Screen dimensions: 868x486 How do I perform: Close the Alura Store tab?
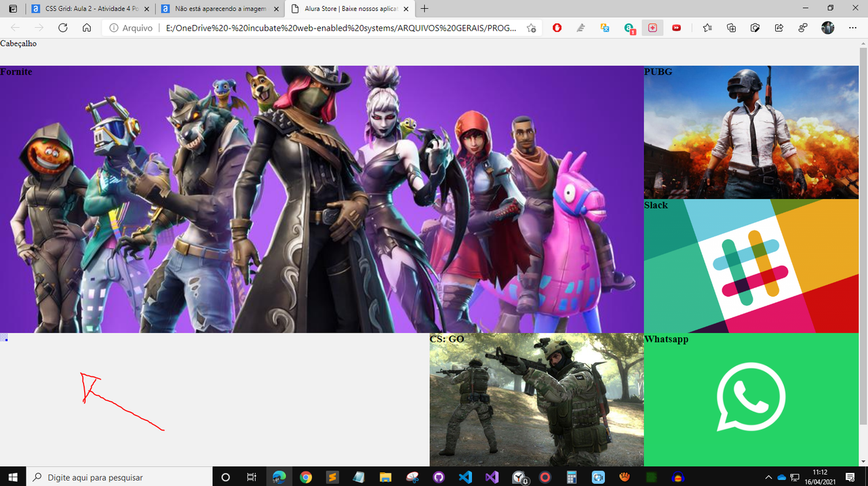[x=406, y=9]
